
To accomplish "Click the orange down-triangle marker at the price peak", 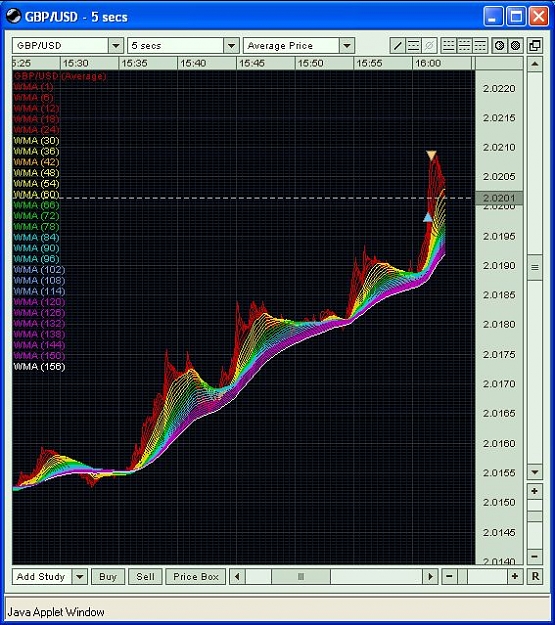I will (431, 155).
